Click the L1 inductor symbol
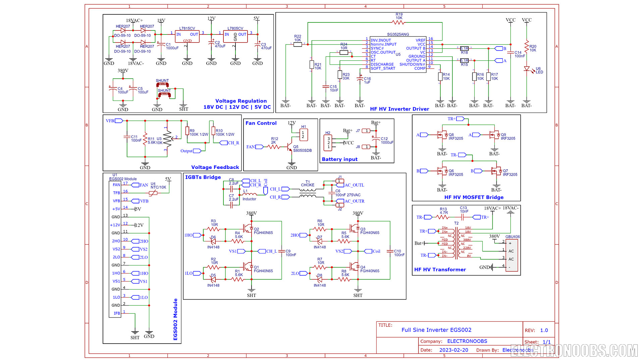Screen dimensions: 644x362 pyautogui.click(x=249, y=194)
